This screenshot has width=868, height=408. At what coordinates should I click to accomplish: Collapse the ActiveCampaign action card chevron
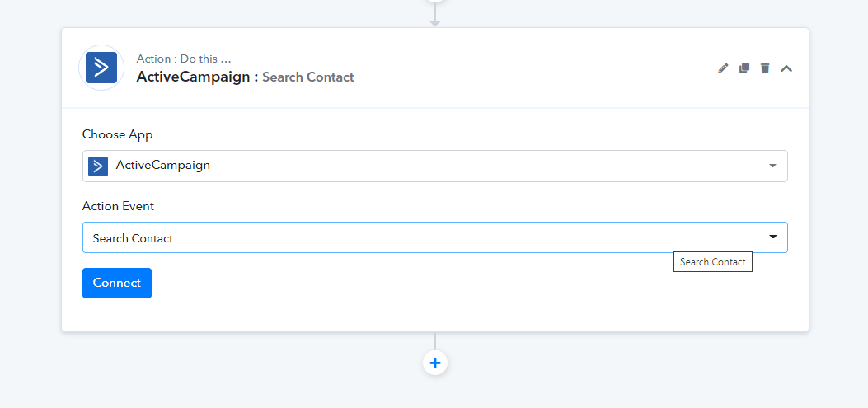click(x=786, y=68)
